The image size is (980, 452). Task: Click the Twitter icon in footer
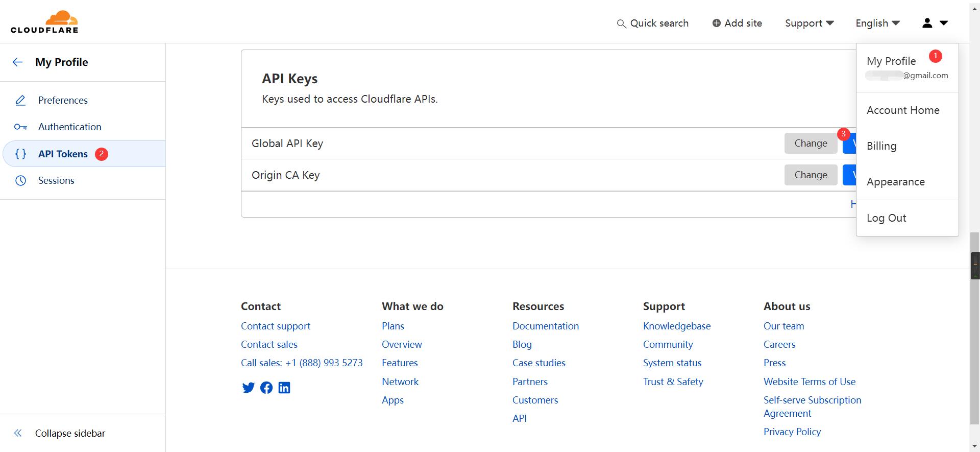coord(248,388)
